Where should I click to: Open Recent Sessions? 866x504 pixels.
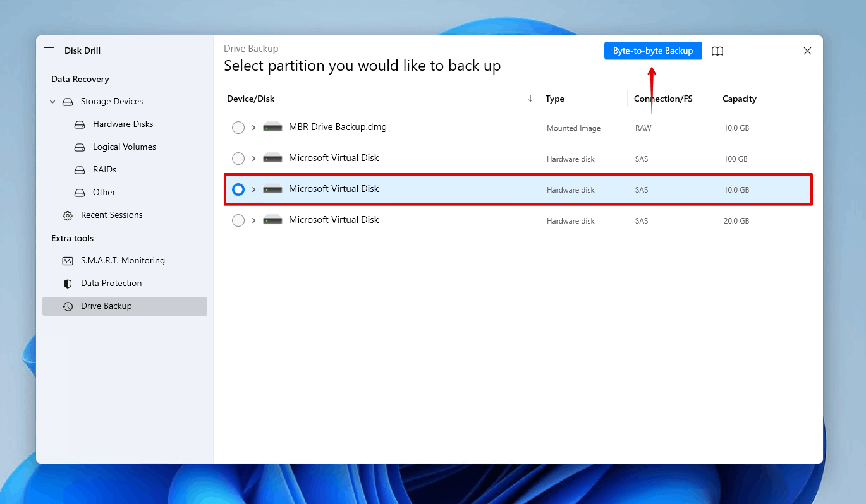click(x=111, y=215)
